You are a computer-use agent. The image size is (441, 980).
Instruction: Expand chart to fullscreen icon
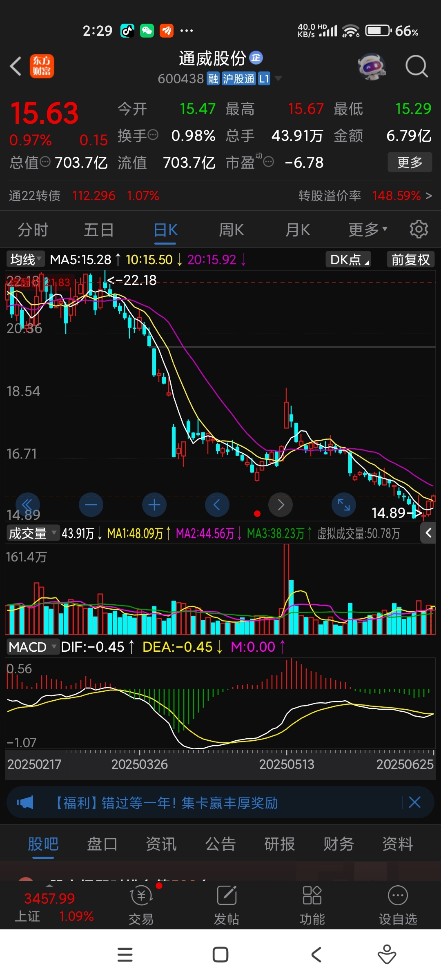click(344, 505)
